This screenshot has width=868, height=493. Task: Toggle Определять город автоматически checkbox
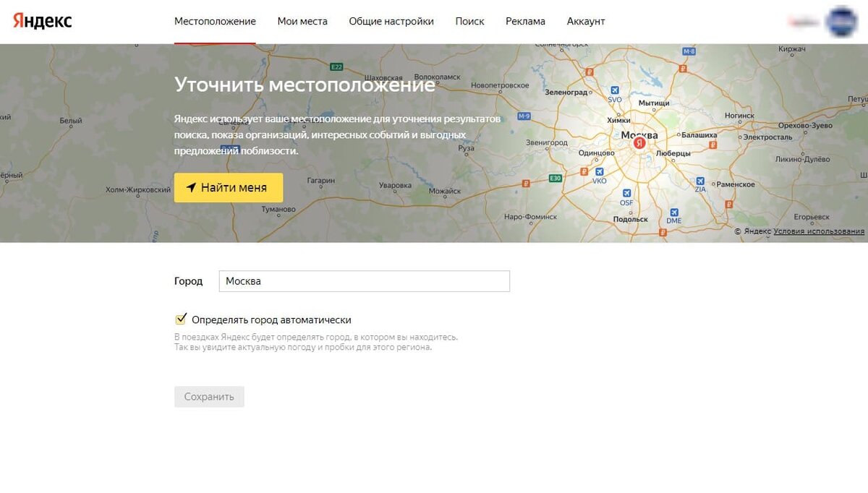[x=181, y=319]
